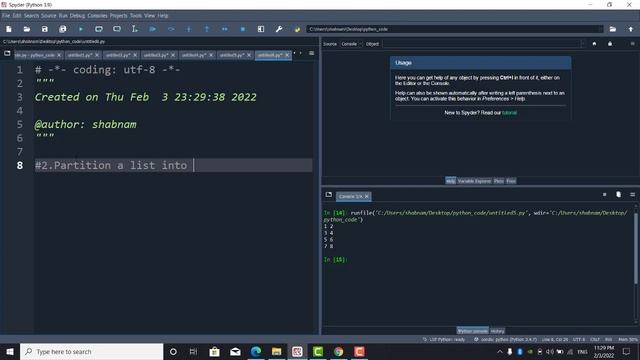Go to Help pane home page

coord(594,44)
